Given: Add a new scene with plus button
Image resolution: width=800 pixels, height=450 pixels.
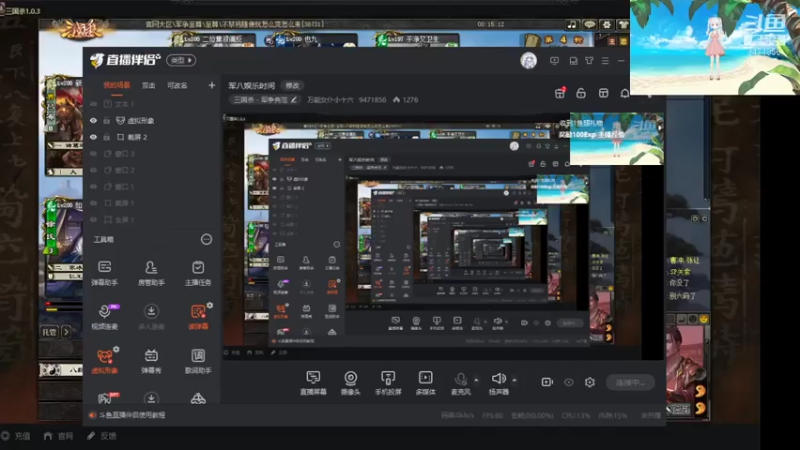Looking at the screenshot, I should 212,85.
